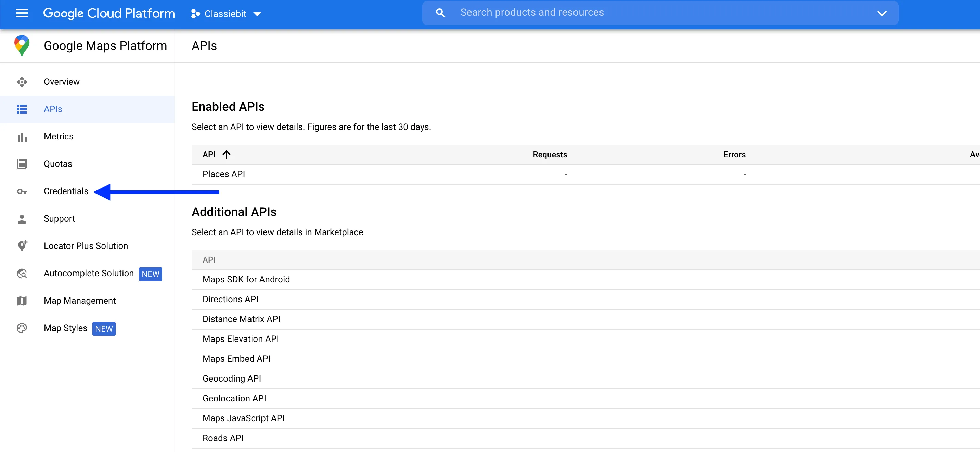Click the Support person icon
The height and width of the screenshot is (452, 980).
coord(22,218)
